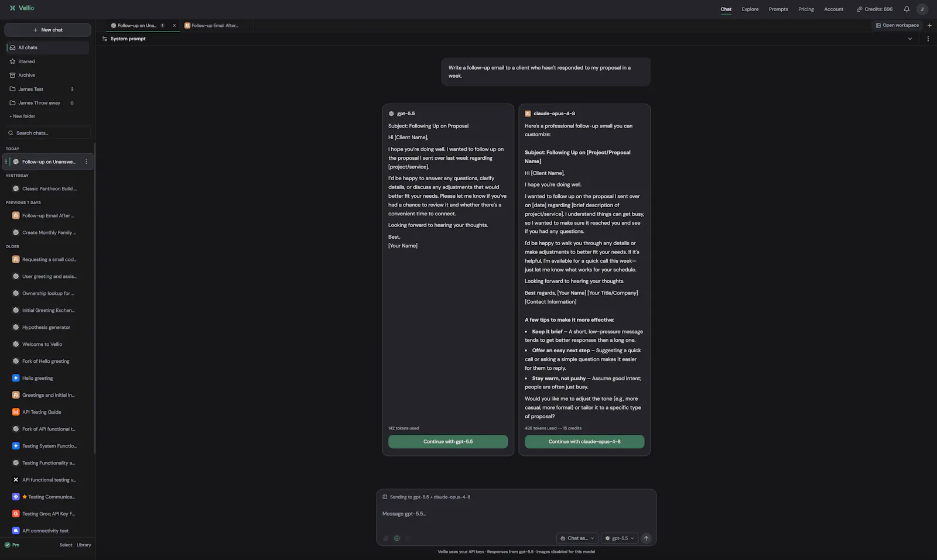This screenshot has width=937, height=560.
Task: Click the split-view icon beside Sending to
Action: [385, 497]
